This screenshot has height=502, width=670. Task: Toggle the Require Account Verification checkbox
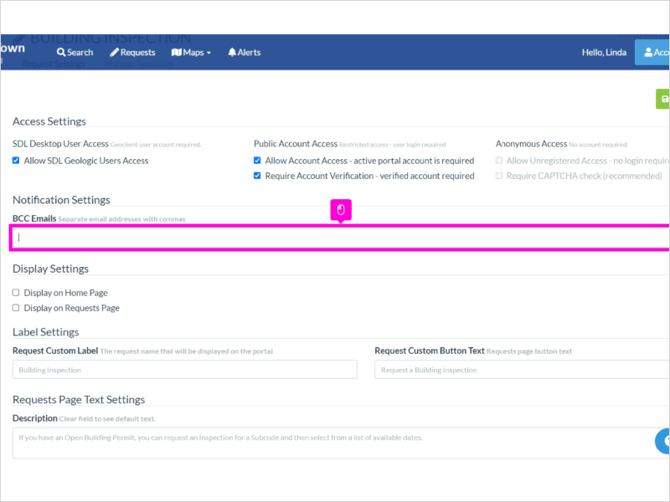pos(257,176)
